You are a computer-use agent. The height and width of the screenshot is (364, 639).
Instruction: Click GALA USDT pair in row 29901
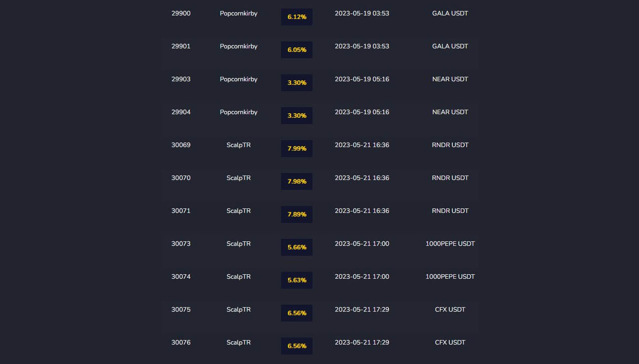click(x=450, y=46)
